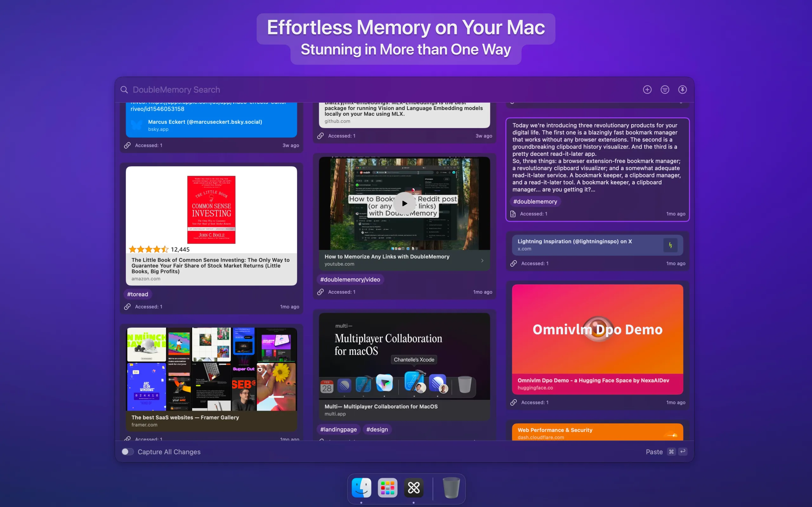Click the document icon on the #doublememory note card
The image size is (812, 507).
pyautogui.click(x=513, y=214)
